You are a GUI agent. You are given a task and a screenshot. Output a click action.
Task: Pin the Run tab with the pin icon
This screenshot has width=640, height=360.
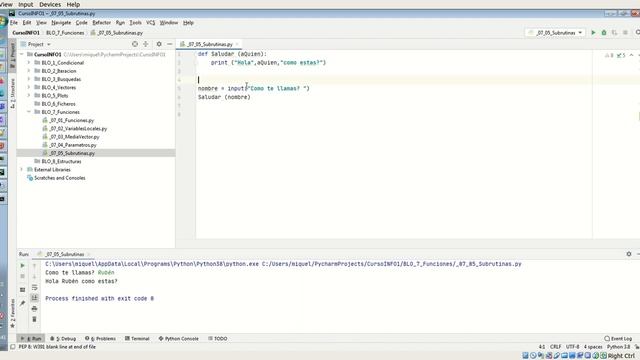pos(22,303)
